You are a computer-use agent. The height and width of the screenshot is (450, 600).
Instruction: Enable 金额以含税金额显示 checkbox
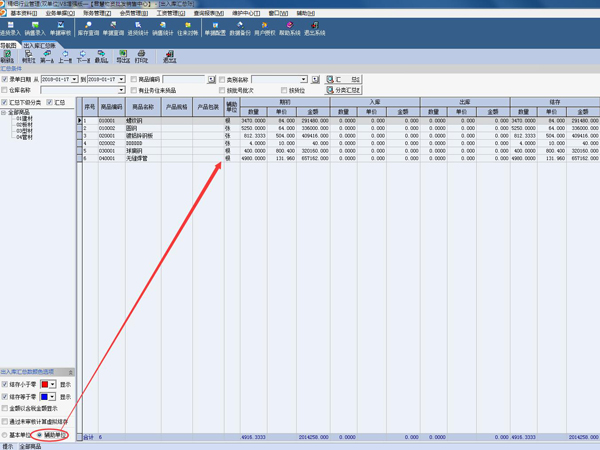coord(5,409)
